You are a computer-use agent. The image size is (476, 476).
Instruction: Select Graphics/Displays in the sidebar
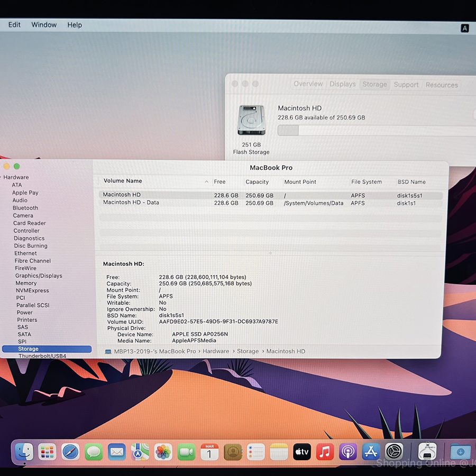pos(39,276)
